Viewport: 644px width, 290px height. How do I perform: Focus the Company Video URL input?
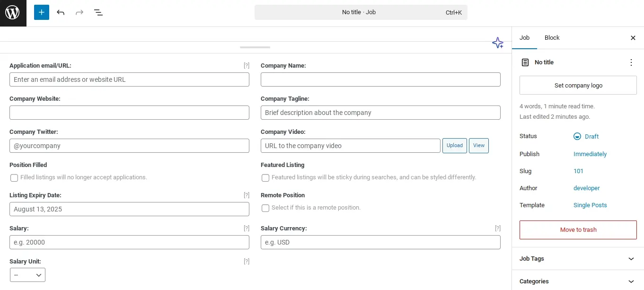pyautogui.click(x=351, y=146)
